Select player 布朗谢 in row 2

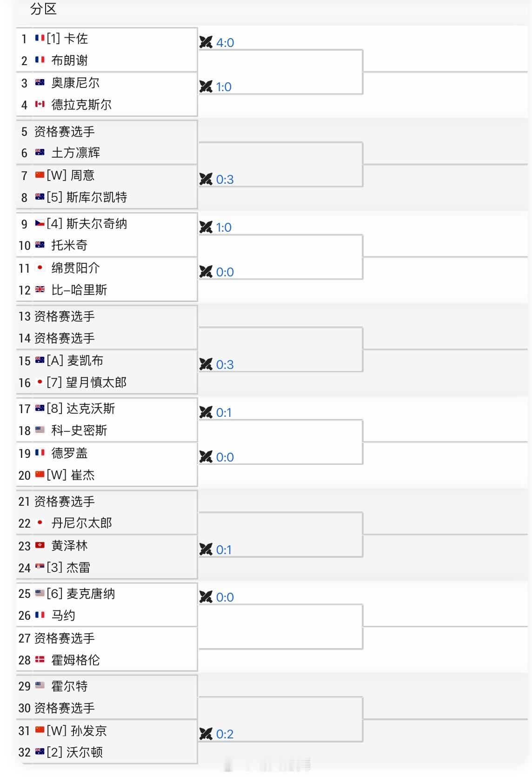(69, 60)
